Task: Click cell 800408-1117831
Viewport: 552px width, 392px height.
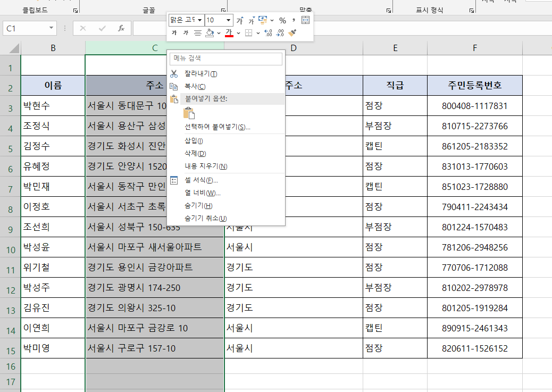Action: [475, 106]
